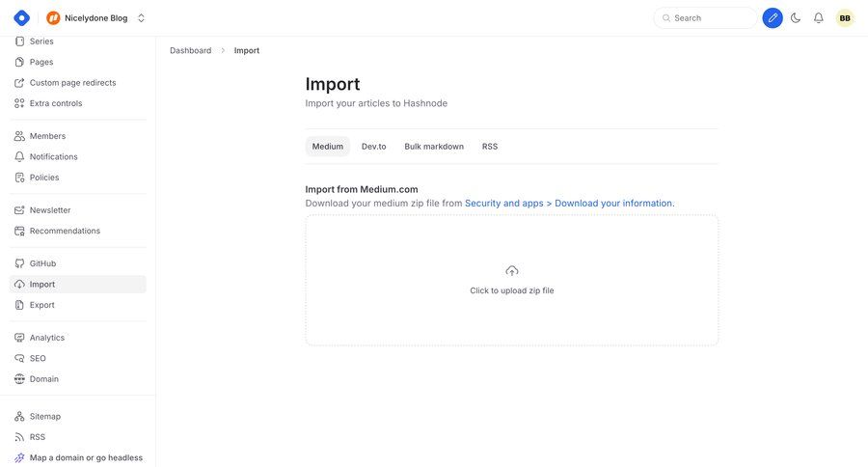This screenshot has width=868, height=467.
Task: Open Security and apps download information link
Action: (x=570, y=204)
